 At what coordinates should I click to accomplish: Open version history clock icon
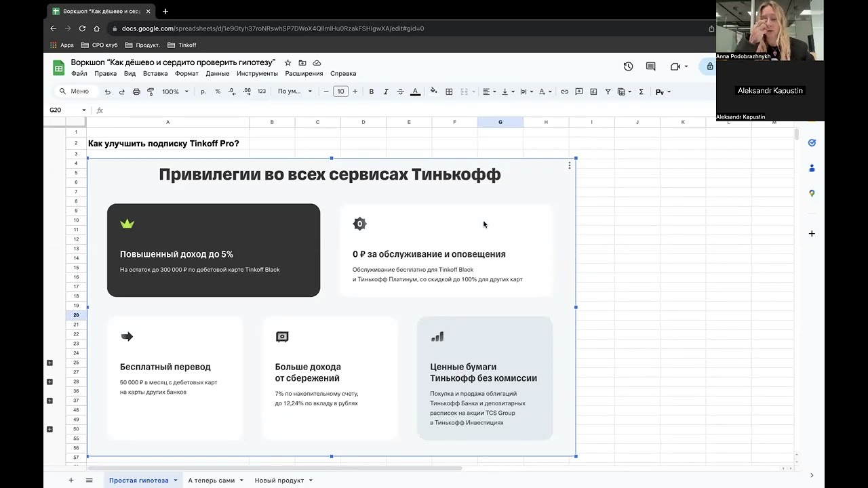point(628,66)
